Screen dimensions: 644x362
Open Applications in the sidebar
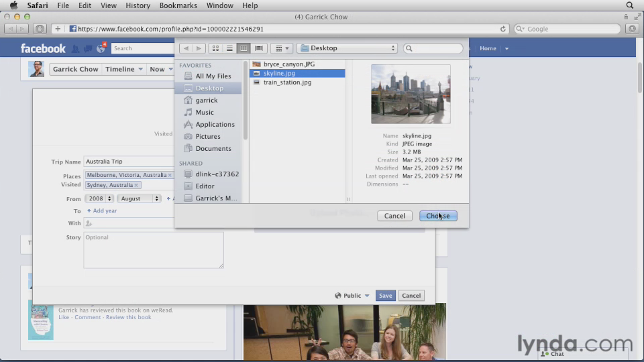point(208,124)
